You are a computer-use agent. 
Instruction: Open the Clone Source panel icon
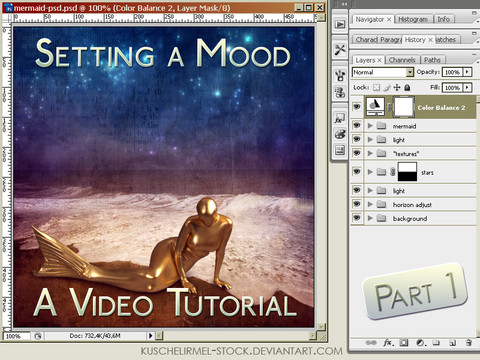click(x=340, y=92)
